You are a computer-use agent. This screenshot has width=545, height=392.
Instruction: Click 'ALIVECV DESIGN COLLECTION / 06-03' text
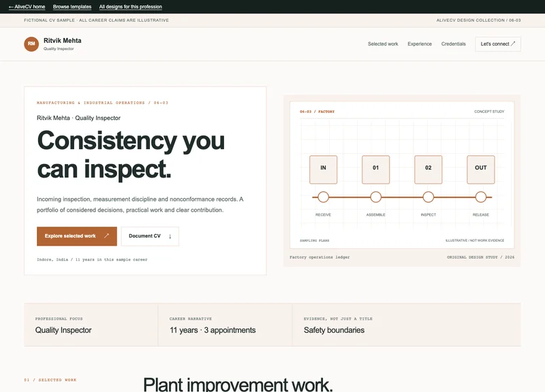tap(478, 20)
